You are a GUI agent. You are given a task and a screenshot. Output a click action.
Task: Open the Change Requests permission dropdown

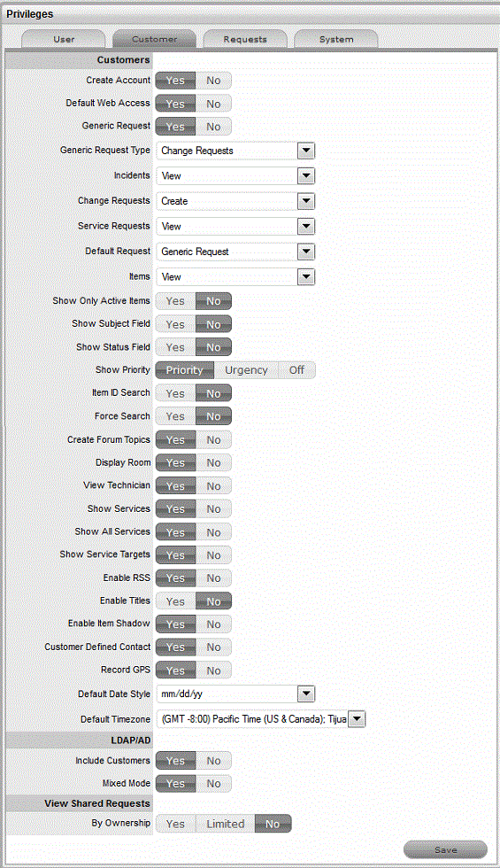[x=235, y=201]
